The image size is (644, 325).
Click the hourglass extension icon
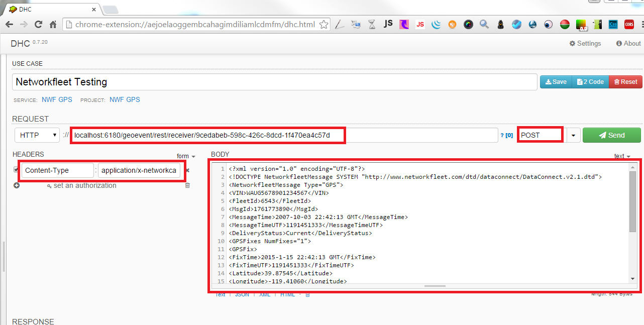click(x=372, y=24)
